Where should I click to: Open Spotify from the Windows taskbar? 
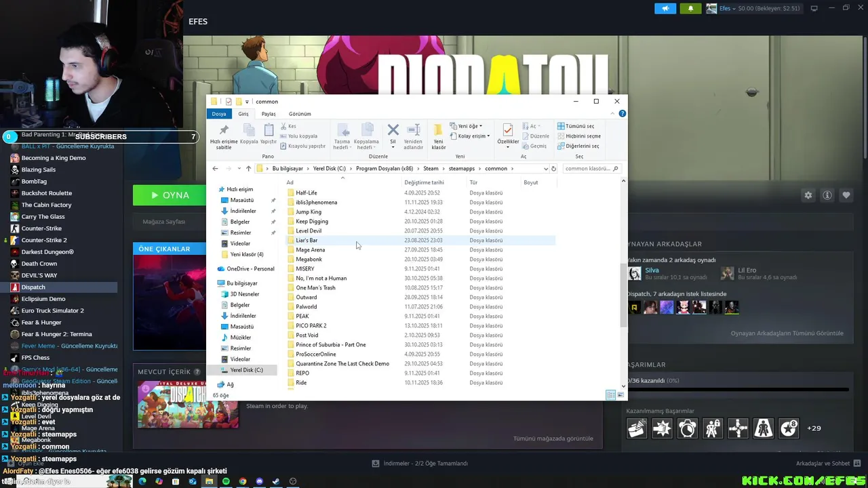(x=226, y=481)
